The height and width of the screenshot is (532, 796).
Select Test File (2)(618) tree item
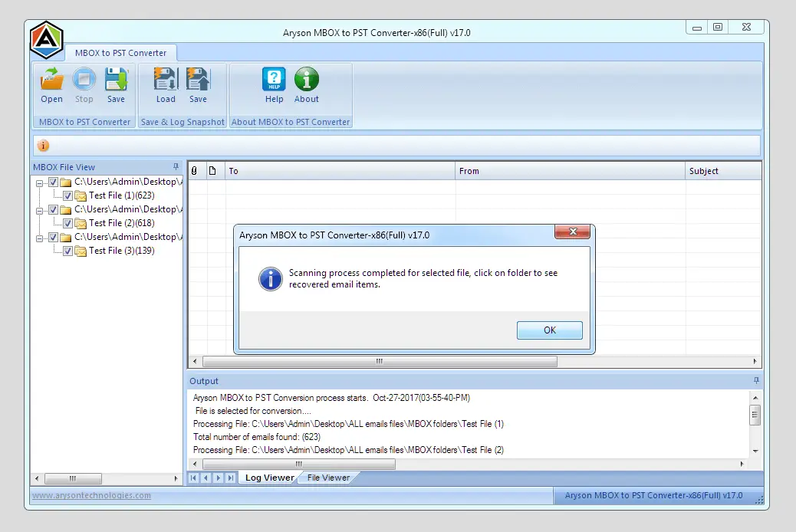tap(122, 223)
